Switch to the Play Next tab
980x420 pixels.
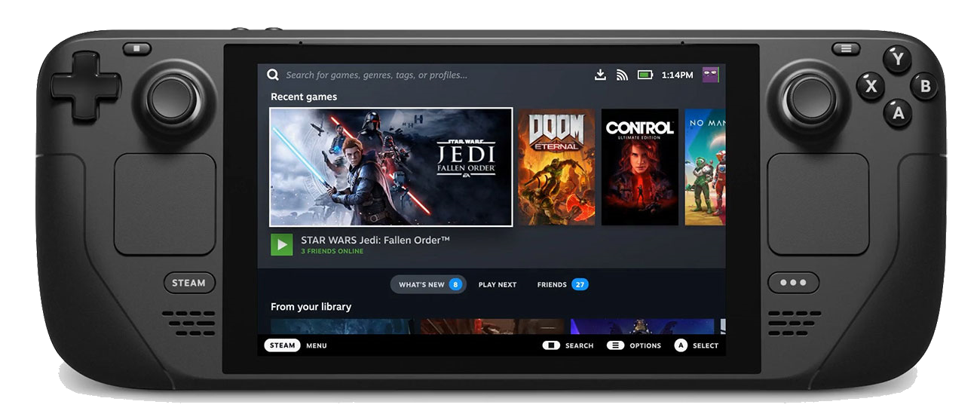(498, 284)
